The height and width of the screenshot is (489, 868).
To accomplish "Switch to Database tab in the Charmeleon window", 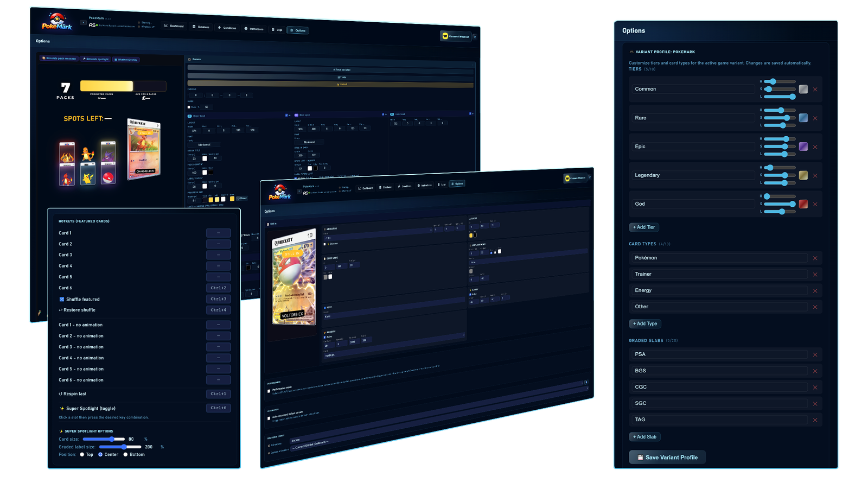I will pyautogui.click(x=201, y=27).
